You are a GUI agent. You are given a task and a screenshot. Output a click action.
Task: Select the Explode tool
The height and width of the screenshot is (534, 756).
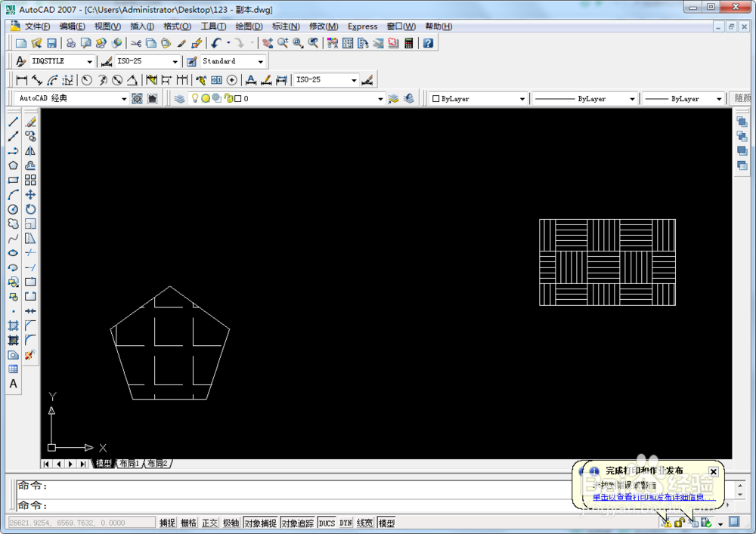point(30,355)
